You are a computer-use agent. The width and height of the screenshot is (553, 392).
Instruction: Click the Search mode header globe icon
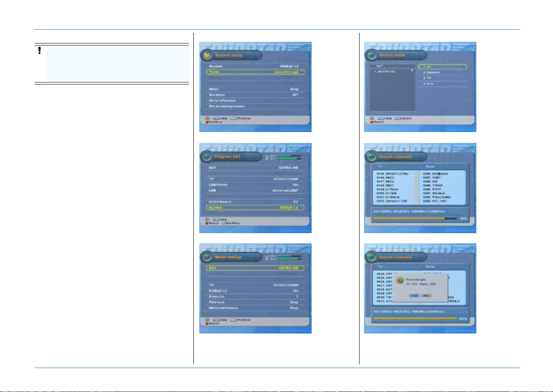(x=371, y=55)
